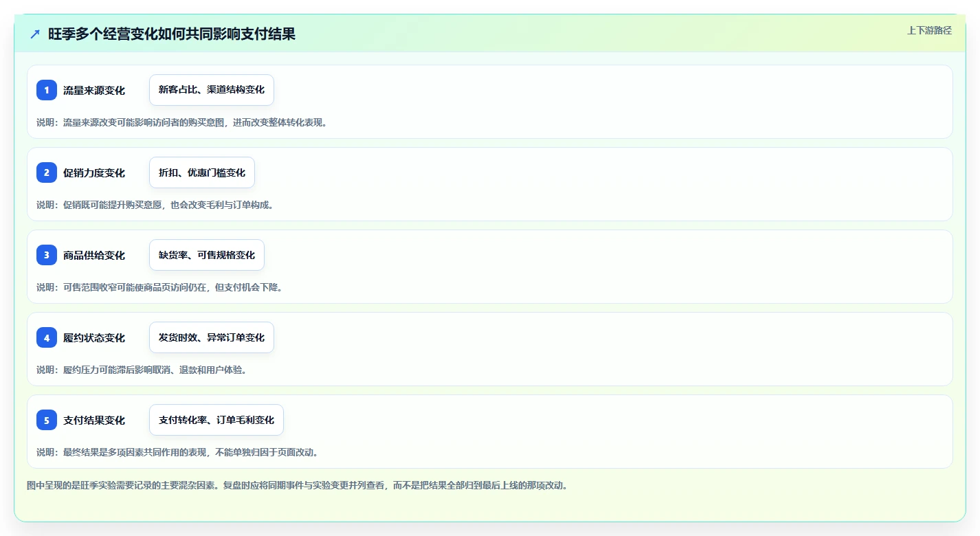The image size is (980, 536).
Task: Select the 促销力度变化 heading
Action: 94,172
